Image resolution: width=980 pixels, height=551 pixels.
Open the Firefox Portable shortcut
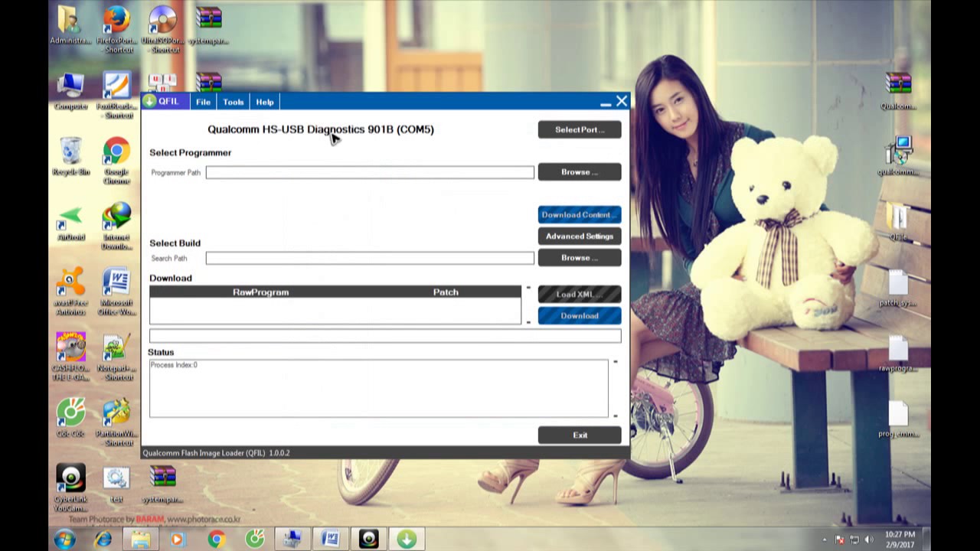[117, 31]
